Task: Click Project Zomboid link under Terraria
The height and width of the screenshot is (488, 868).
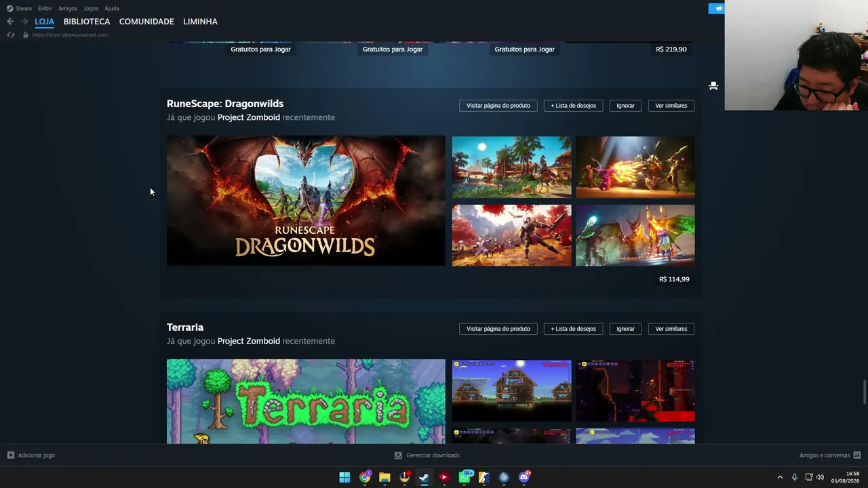Action: pos(249,341)
